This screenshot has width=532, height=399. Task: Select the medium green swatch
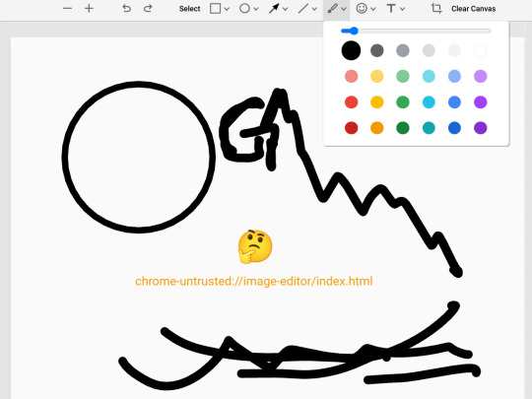point(403,102)
